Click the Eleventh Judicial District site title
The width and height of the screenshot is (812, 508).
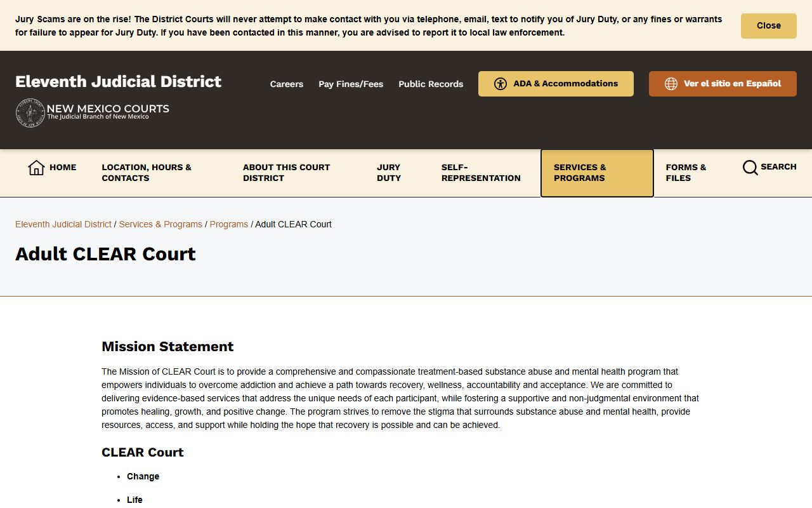(x=118, y=81)
